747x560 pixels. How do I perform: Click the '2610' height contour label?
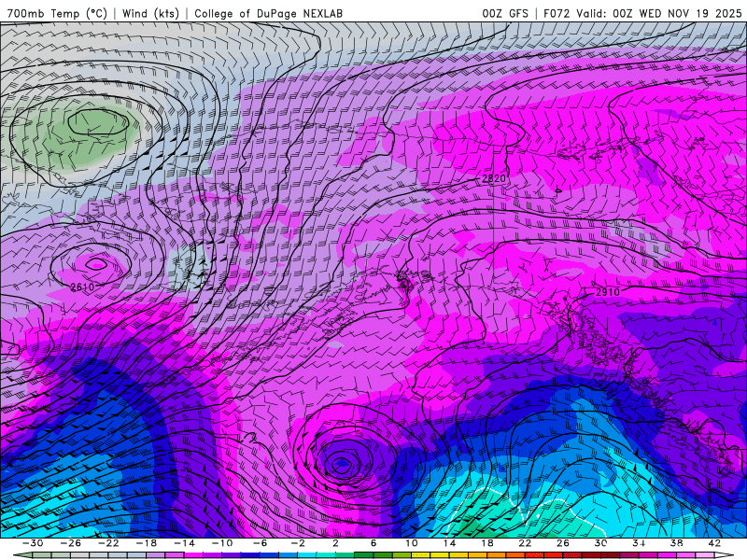pos(82,287)
